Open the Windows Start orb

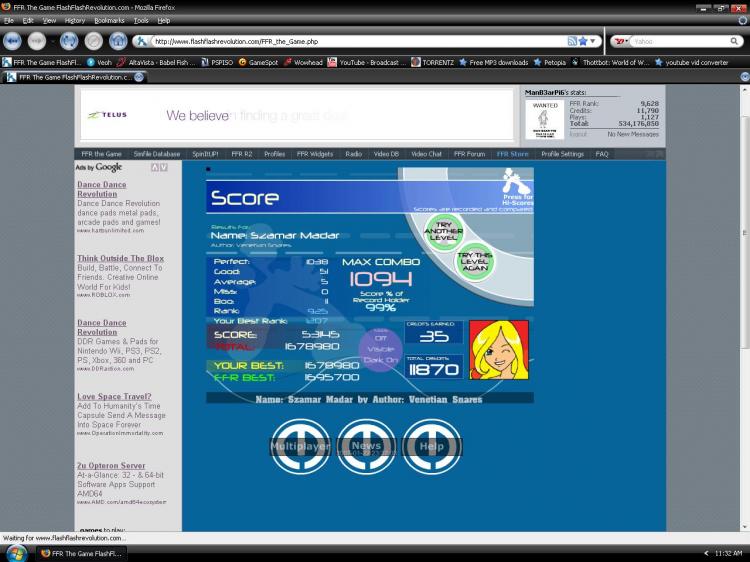(x=16, y=553)
